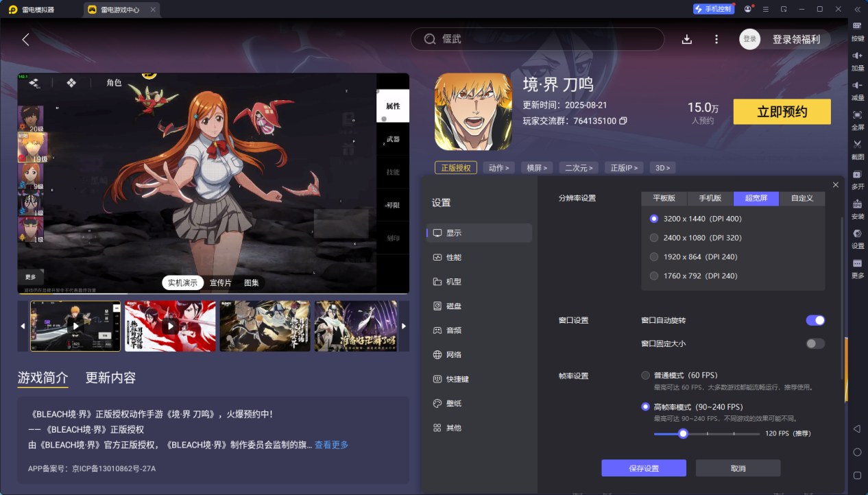
Task: Click 登录领福利 button
Action: click(x=796, y=39)
